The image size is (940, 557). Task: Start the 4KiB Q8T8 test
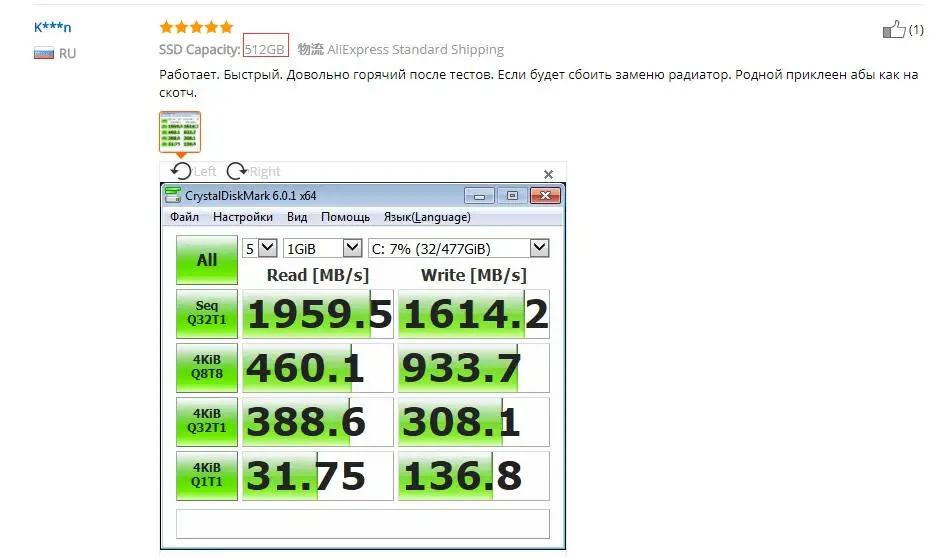pos(207,368)
